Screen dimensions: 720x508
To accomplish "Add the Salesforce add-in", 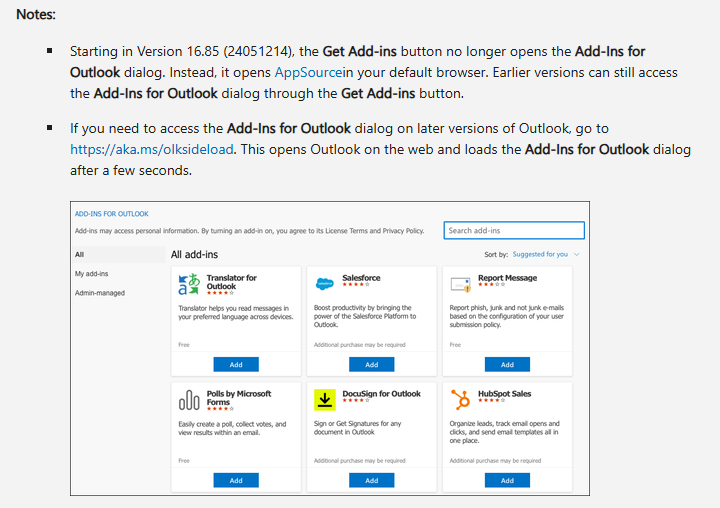I will point(371,364).
